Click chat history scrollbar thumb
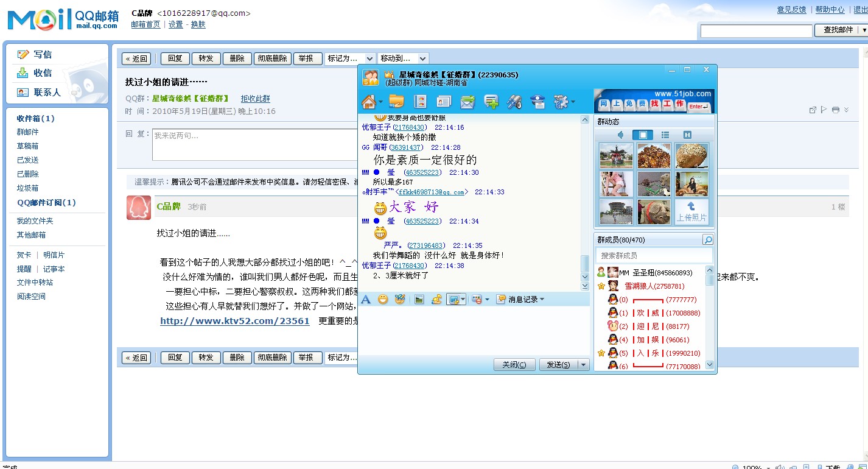This screenshot has width=868, height=469. [585, 263]
